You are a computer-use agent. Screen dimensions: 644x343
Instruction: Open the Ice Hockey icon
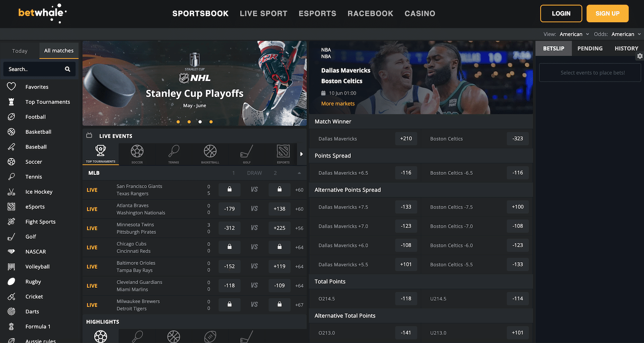point(11,192)
